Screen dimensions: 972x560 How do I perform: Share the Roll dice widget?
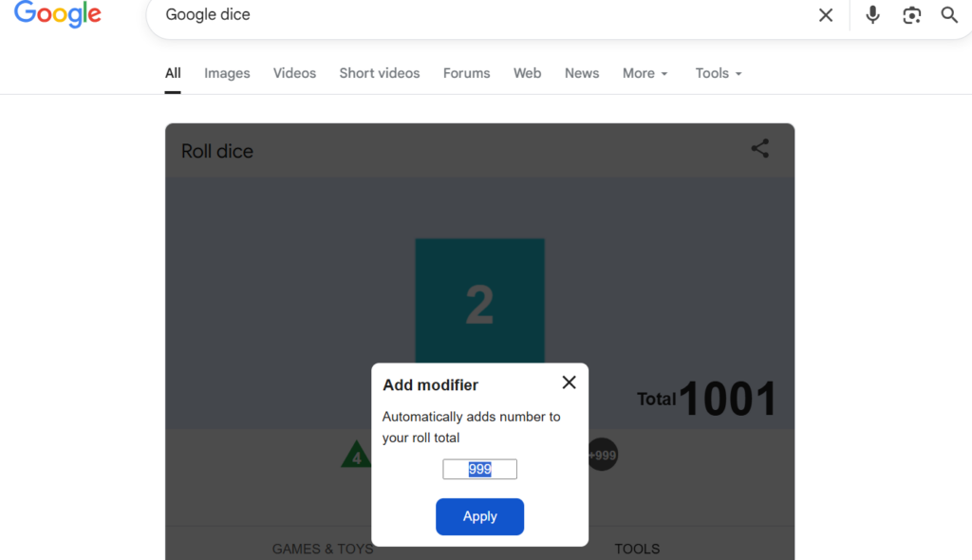[x=760, y=148]
